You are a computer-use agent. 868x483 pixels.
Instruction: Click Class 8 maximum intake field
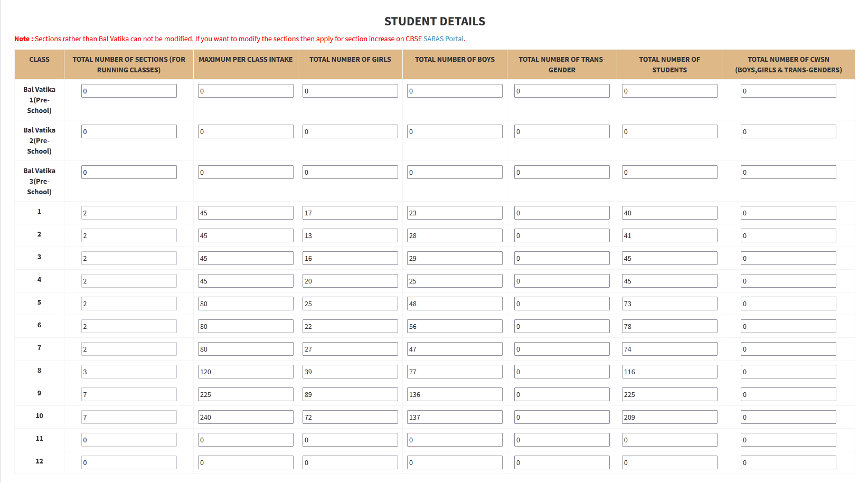246,372
